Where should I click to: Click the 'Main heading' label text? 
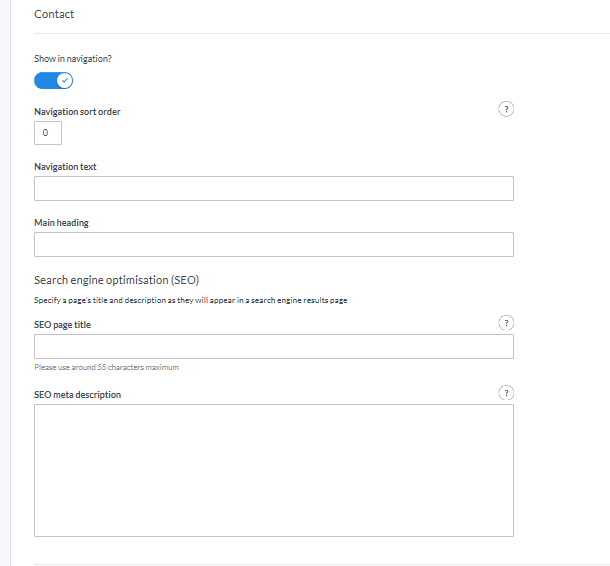tap(61, 223)
